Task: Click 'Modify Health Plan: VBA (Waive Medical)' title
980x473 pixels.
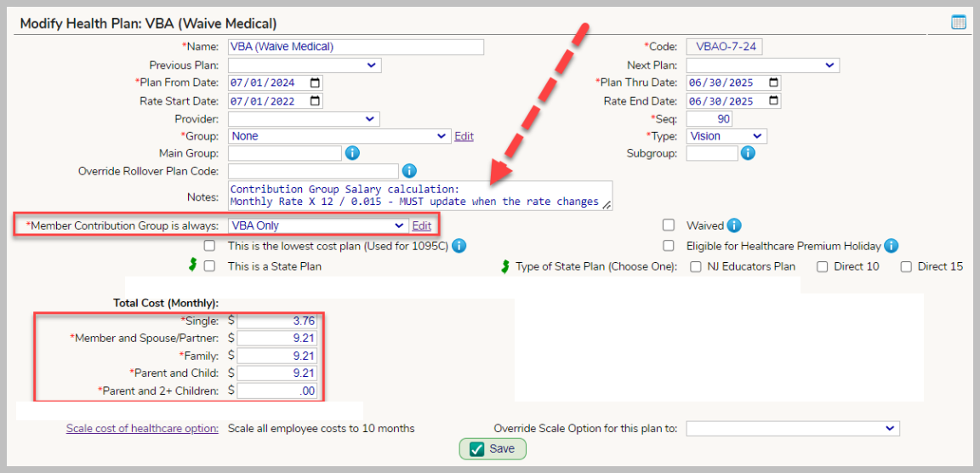Action: coord(149,24)
